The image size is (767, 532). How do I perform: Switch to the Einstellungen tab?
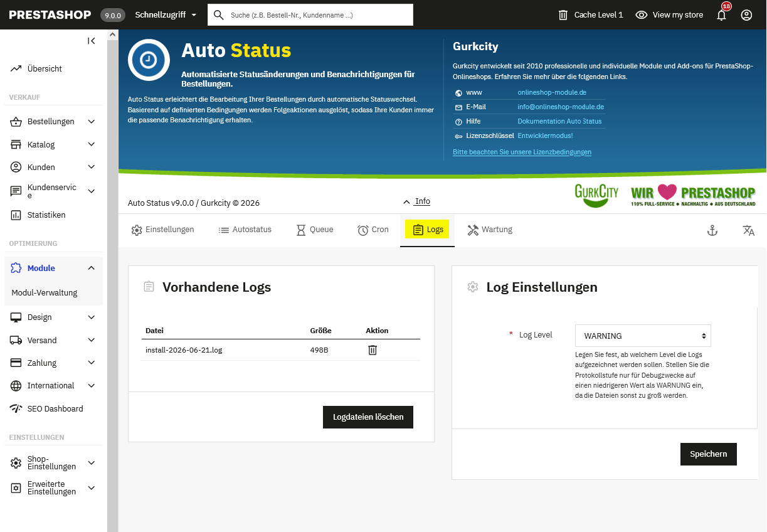click(162, 230)
